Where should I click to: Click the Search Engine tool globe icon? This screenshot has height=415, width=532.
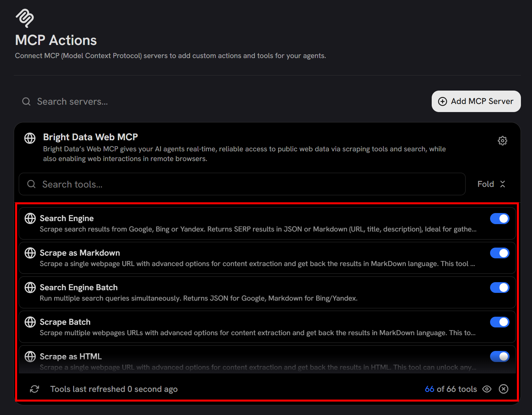(x=30, y=218)
